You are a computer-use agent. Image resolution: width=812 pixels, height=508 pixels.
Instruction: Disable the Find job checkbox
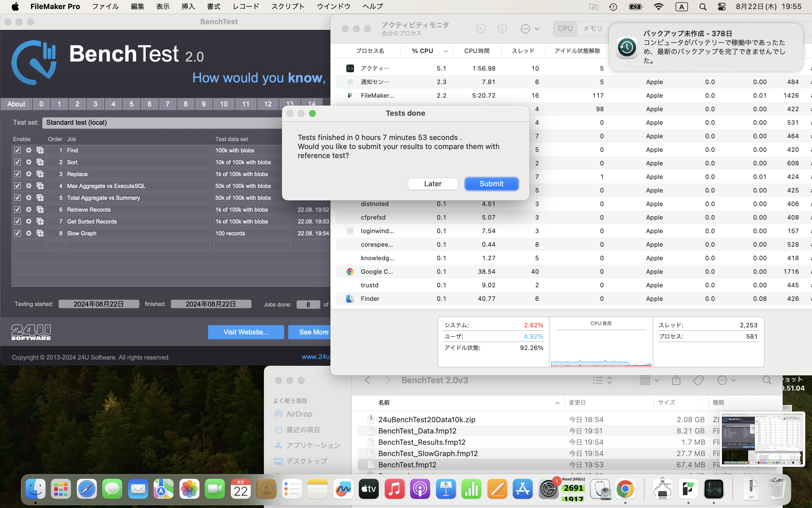point(17,150)
